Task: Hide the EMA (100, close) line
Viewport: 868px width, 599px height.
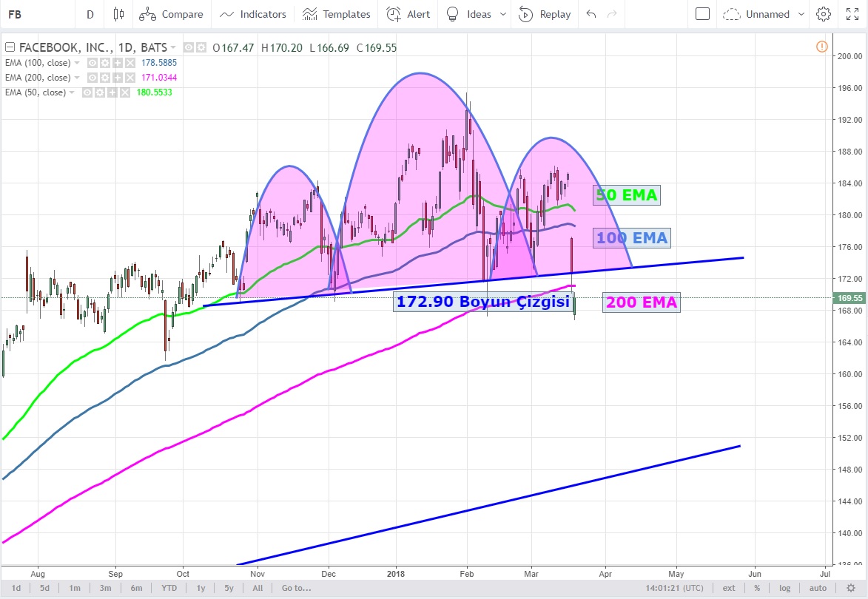Action: coord(92,63)
